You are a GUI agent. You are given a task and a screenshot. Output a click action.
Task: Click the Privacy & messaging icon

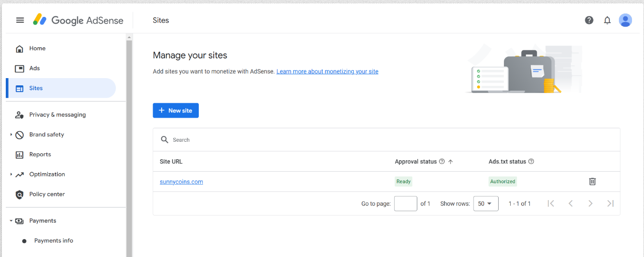point(19,115)
